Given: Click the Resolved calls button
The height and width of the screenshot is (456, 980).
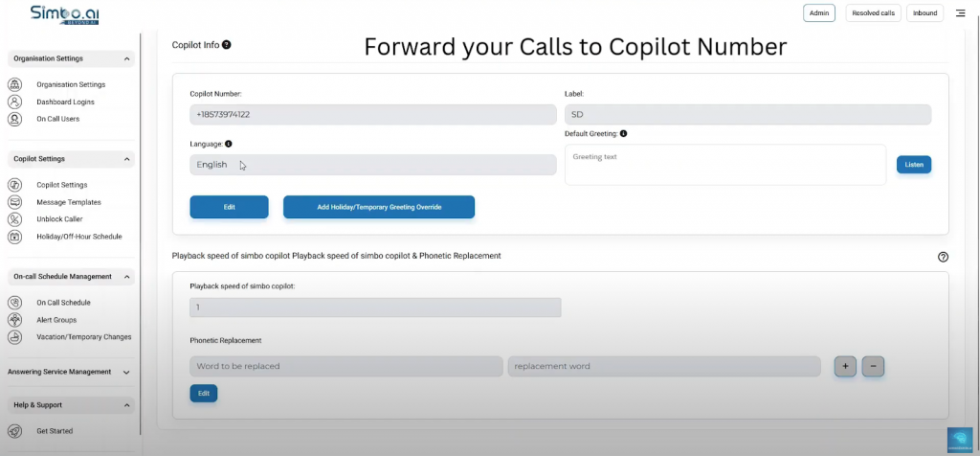Looking at the screenshot, I should click(873, 13).
